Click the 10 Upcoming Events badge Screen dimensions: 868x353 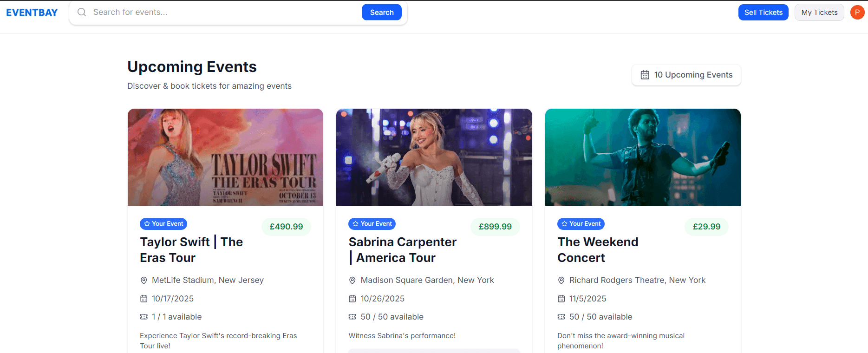click(x=686, y=75)
